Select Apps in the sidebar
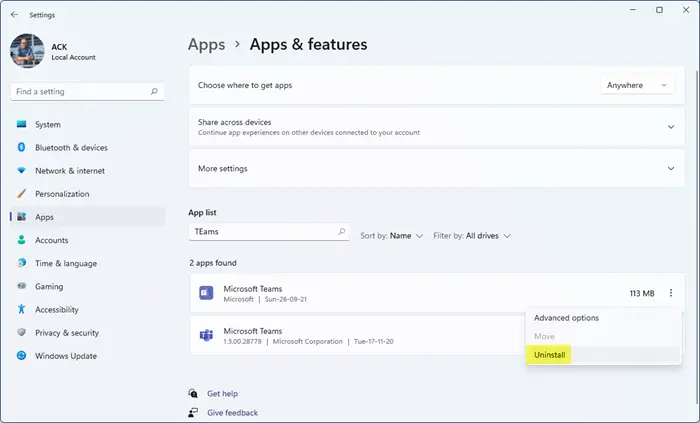 click(88, 217)
